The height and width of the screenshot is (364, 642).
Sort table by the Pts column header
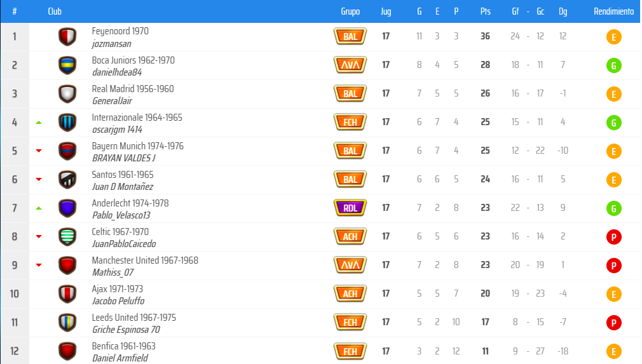point(485,11)
